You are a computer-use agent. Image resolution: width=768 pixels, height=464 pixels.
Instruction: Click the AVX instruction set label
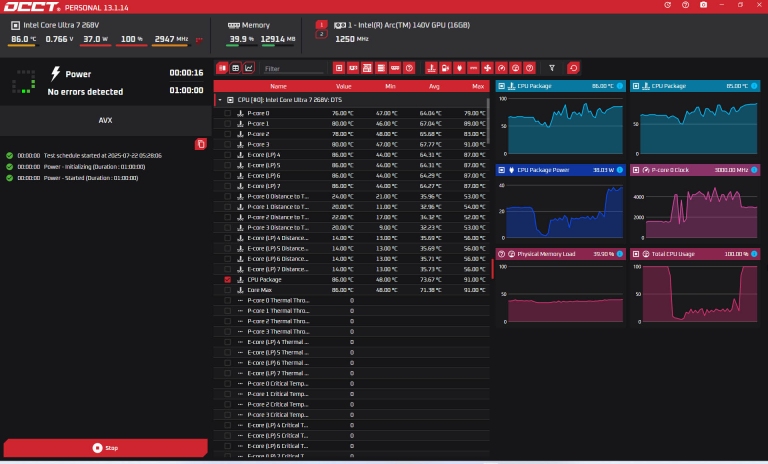tap(105, 120)
